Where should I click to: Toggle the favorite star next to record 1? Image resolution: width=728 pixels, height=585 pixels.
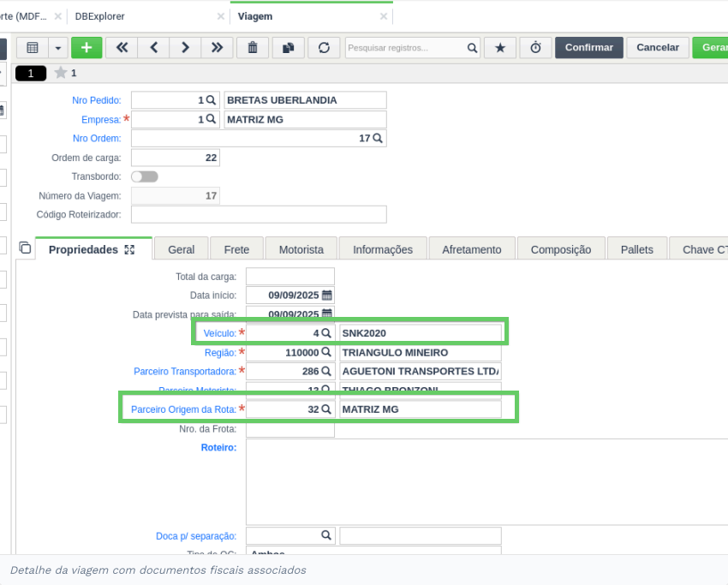(x=61, y=73)
